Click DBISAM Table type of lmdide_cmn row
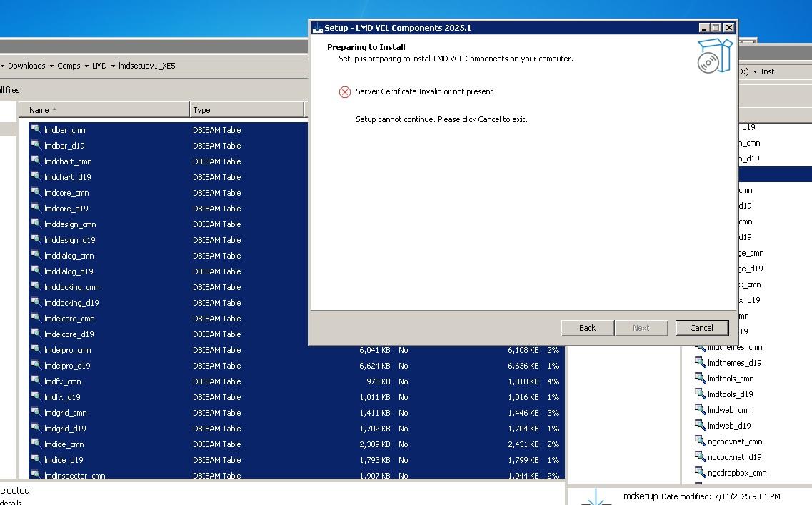Image resolution: width=812 pixels, height=505 pixels. (217, 444)
